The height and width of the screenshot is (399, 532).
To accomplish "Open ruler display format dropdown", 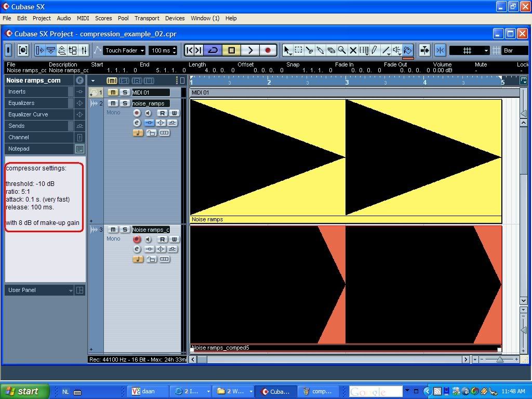I will [x=523, y=81].
